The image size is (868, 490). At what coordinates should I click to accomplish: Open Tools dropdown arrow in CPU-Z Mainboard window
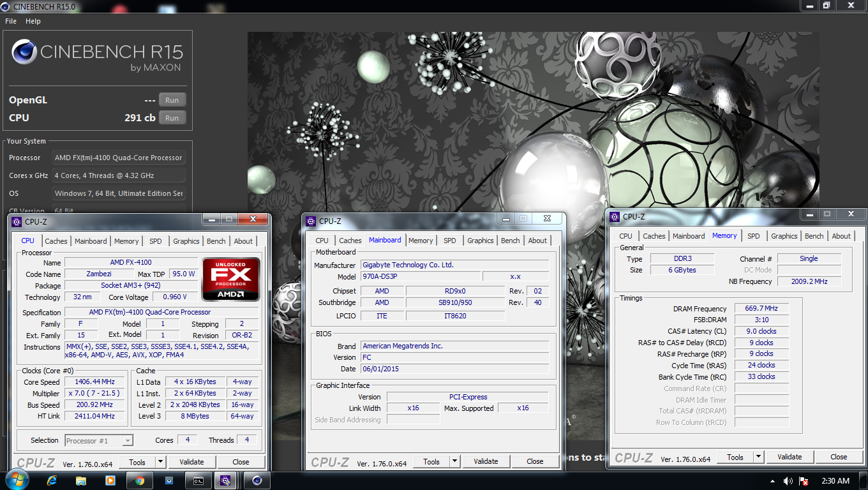click(454, 461)
